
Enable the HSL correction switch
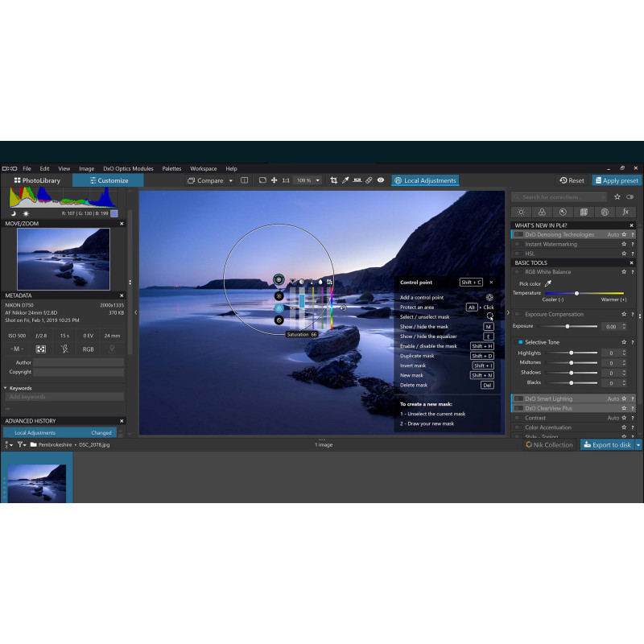coord(518,254)
